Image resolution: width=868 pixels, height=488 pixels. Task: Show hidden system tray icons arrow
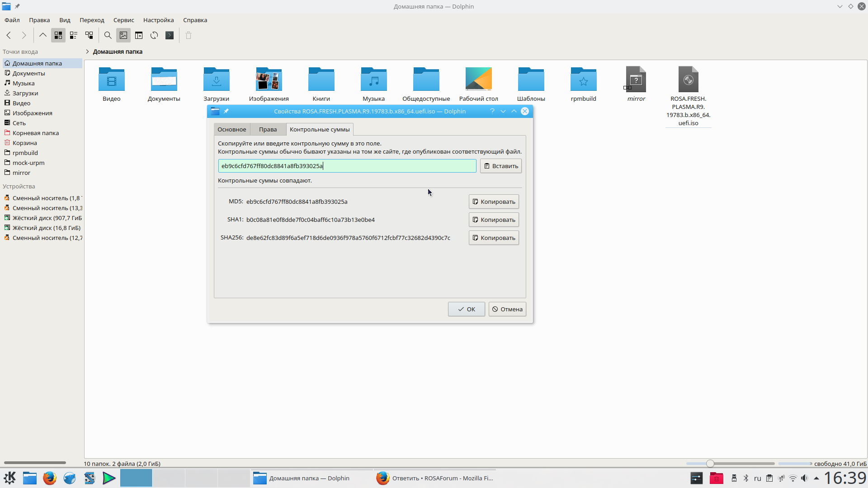click(x=816, y=478)
